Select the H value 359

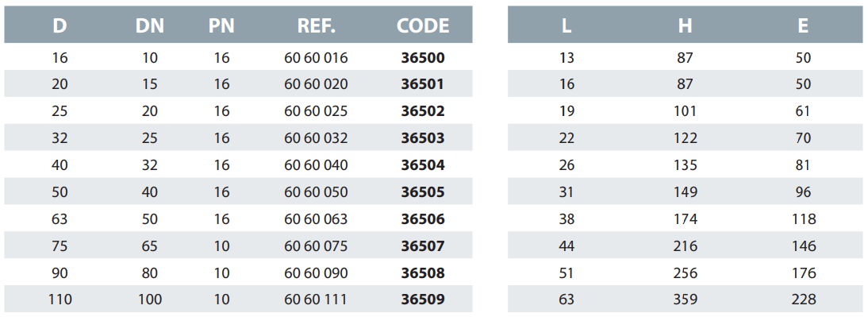coord(686,300)
